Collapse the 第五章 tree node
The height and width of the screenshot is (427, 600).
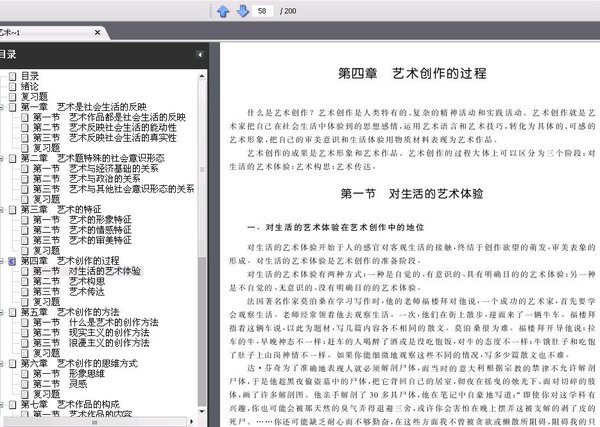pos(2,313)
